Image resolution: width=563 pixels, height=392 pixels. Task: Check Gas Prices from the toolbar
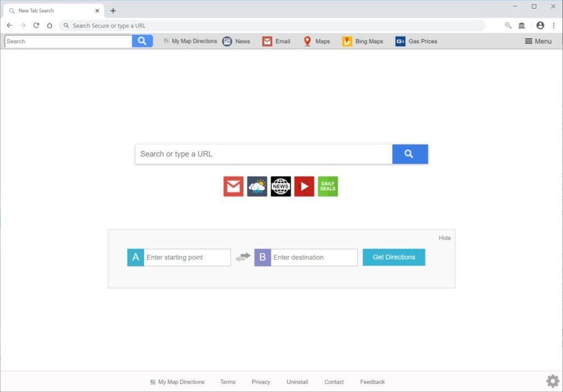[416, 41]
